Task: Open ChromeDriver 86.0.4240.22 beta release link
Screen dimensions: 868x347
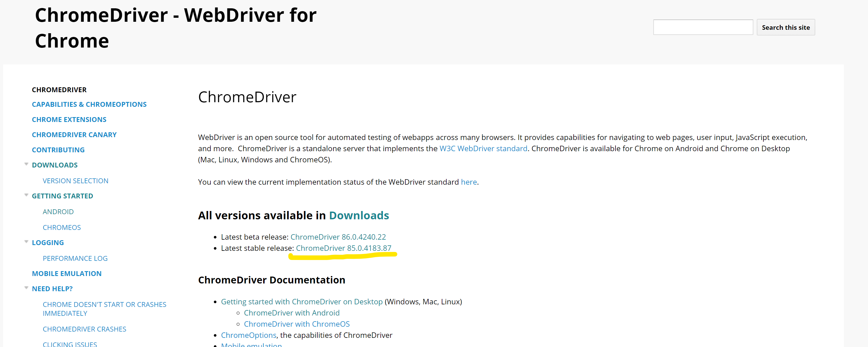Action: tap(338, 237)
